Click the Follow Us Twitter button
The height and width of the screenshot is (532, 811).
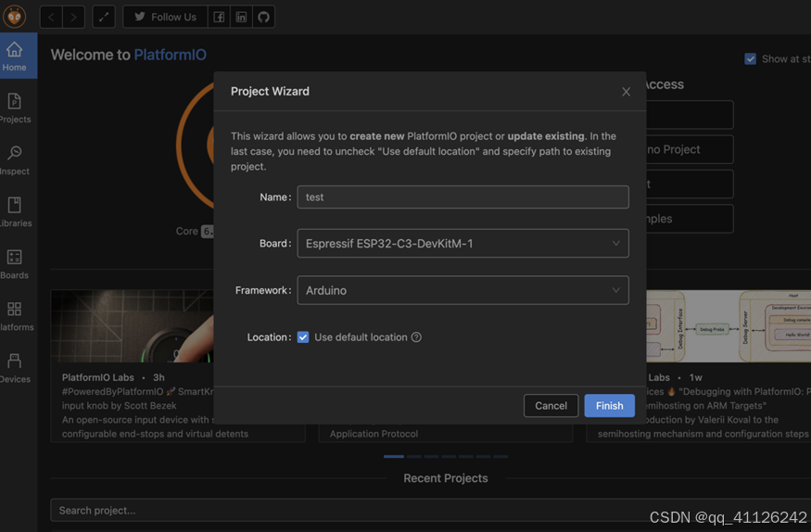[x=165, y=17]
